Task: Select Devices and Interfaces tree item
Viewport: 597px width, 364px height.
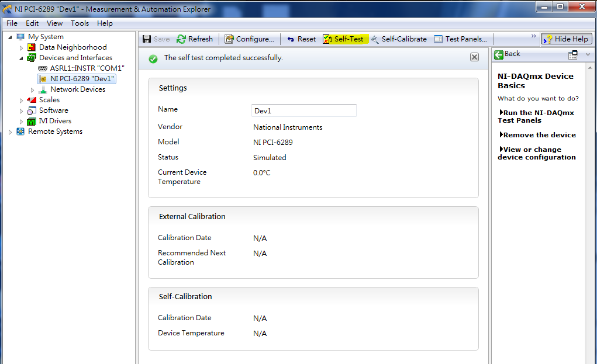Action: 76,58
